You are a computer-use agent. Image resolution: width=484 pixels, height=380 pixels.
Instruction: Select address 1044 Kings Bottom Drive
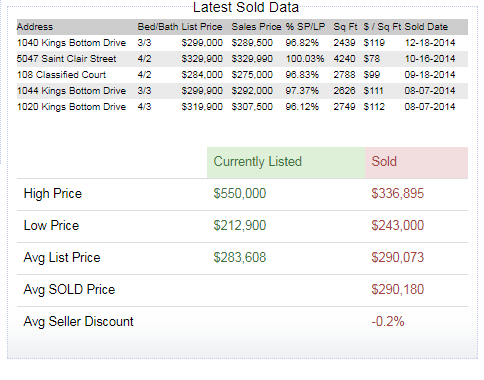coord(71,91)
